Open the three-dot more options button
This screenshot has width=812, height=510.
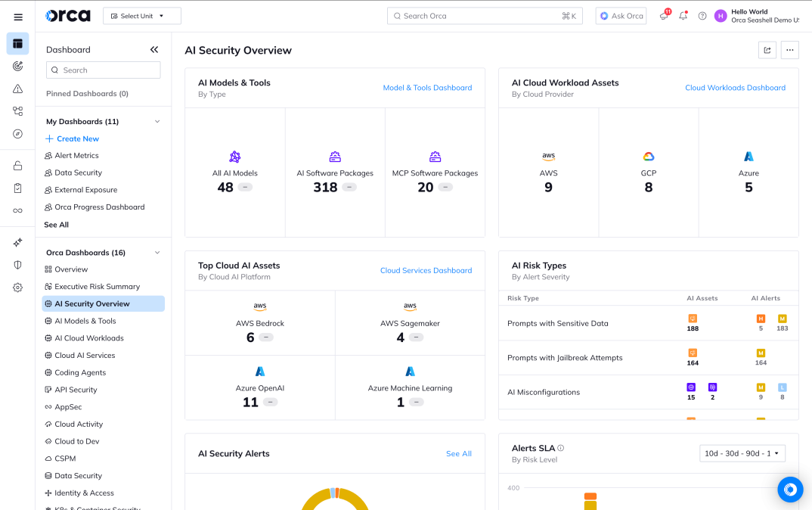click(790, 50)
